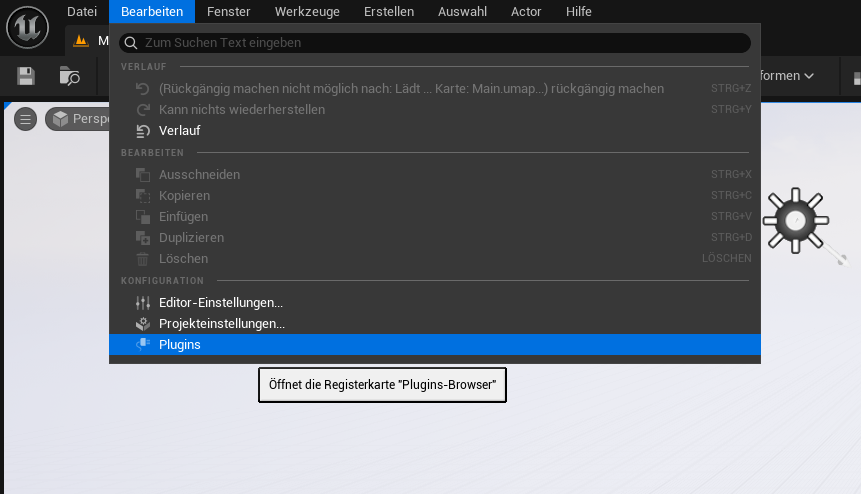Open the Auswahl menu
This screenshot has width=861, height=494.
click(x=462, y=12)
